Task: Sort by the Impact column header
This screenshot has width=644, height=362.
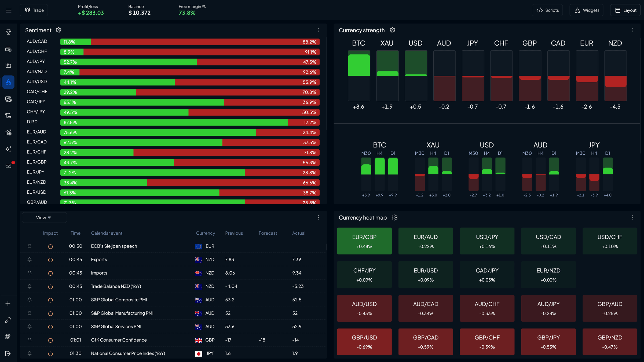Action: [50, 233]
